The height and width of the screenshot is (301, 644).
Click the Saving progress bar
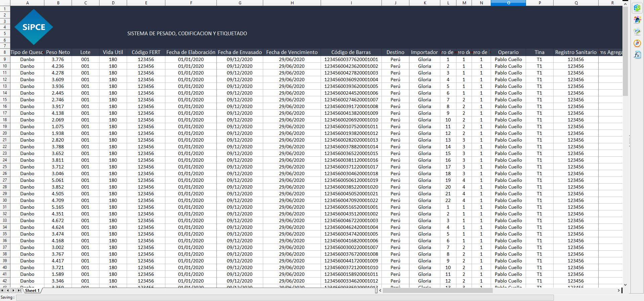click(x=285, y=298)
